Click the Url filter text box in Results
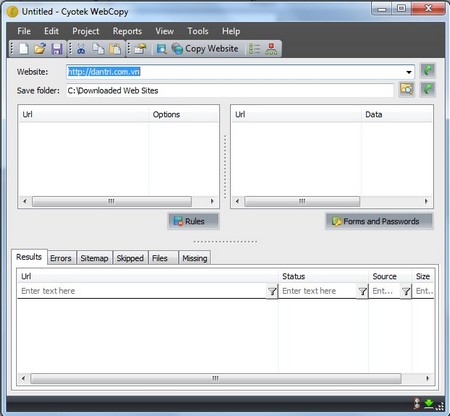Image resolution: width=450 pixels, height=416 pixels. pos(143,291)
